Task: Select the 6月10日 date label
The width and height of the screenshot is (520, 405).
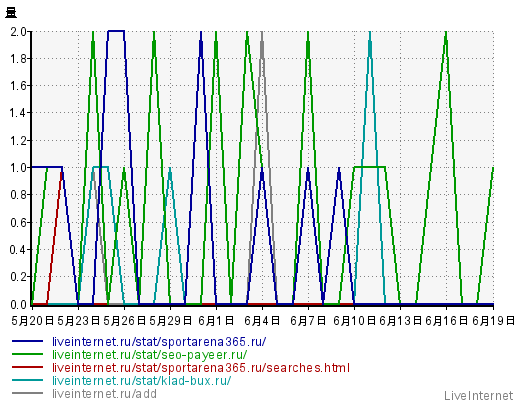Action: (354, 321)
